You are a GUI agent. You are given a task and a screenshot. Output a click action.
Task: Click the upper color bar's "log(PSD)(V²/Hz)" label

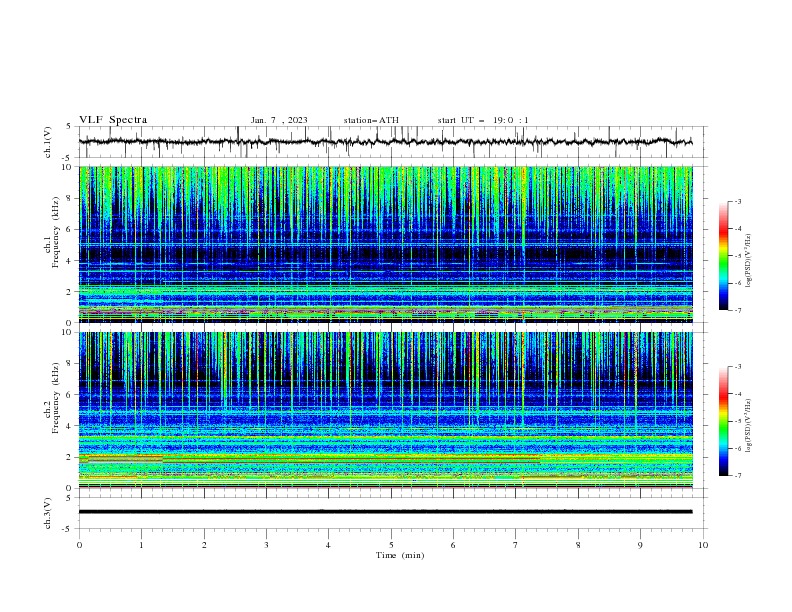(x=749, y=261)
